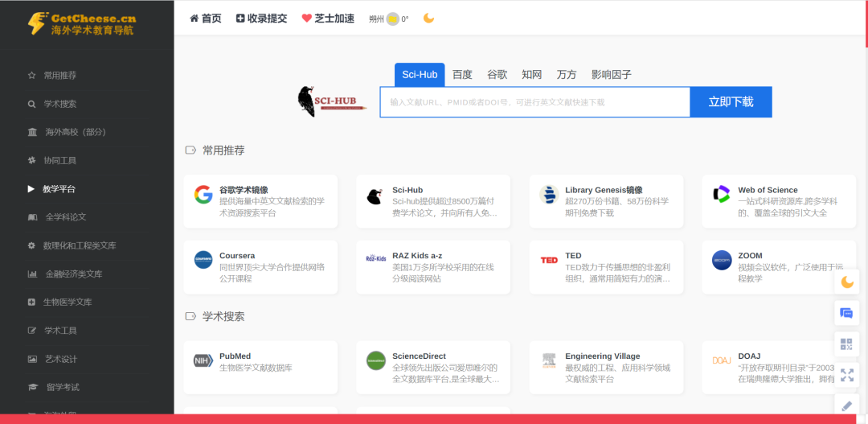Show the floating QR code button
The image size is (868, 424).
[x=847, y=344]
